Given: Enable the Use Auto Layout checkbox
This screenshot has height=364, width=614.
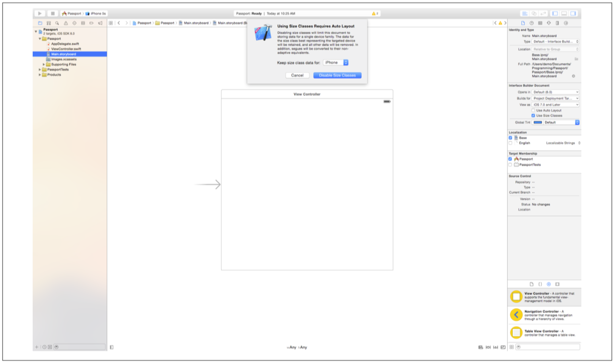Looking at the screenshot, I should pos(533,110).
